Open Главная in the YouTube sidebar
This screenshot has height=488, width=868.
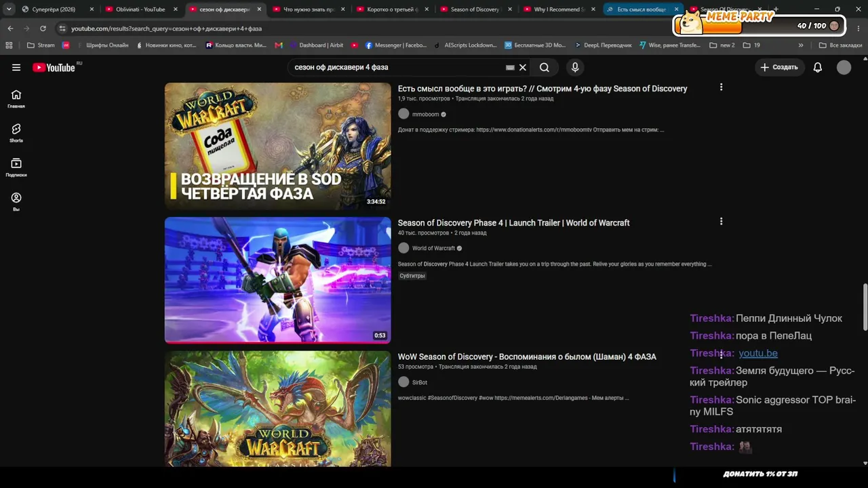(16, 99)
